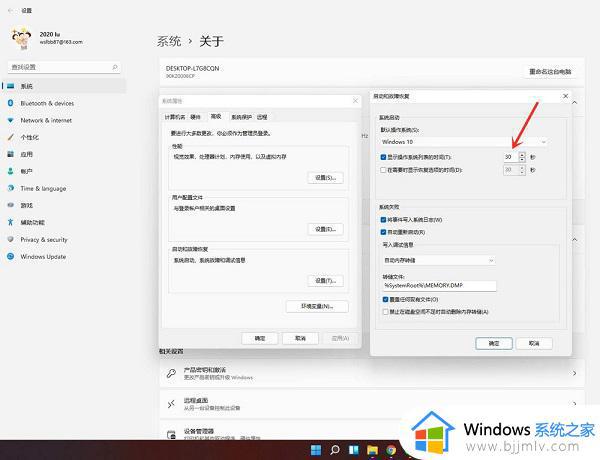This screenshot has height=460, width=600.
Task: Open Time & language in the Settings sidebar
Action: click(x=64, y=188)
